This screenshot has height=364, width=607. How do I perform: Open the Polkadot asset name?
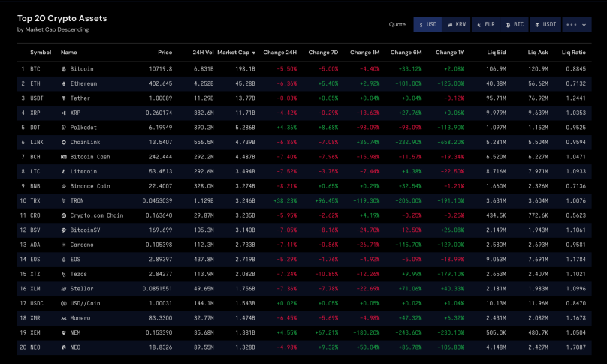83,128
